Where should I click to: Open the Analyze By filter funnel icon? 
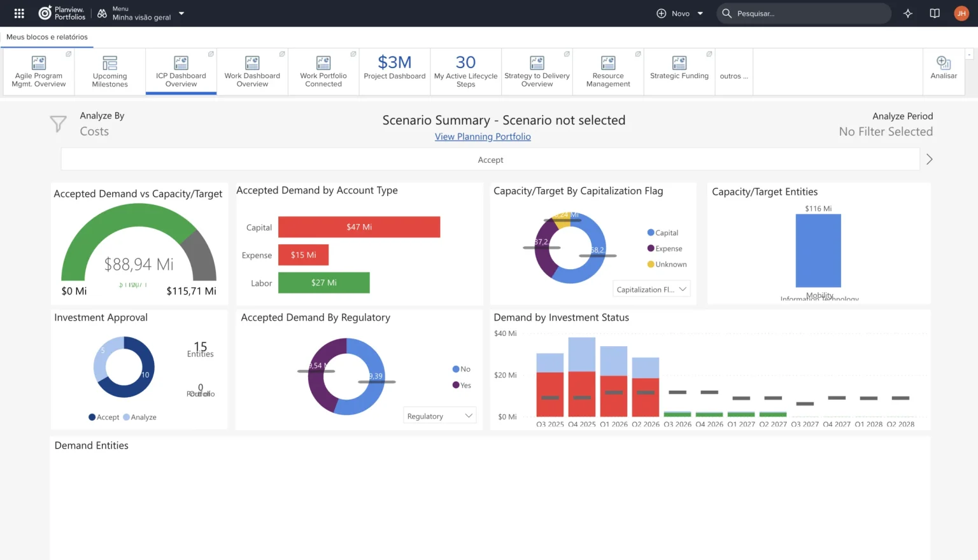(58, 123)
